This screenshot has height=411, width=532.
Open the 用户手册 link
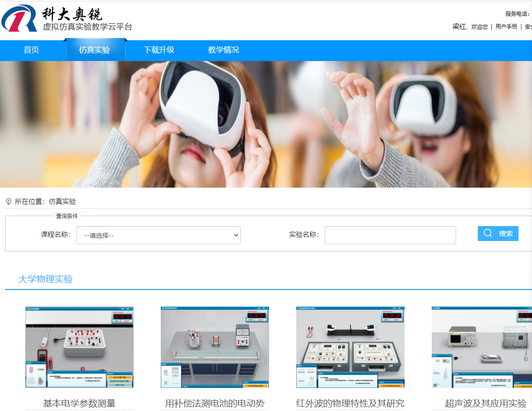[506, 27]
